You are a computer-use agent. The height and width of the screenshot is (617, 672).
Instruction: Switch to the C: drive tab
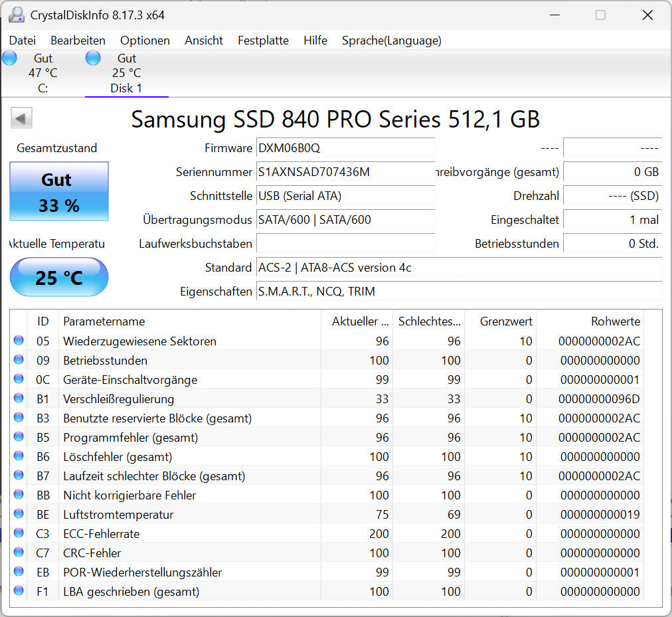pyautogui.click(x=42, y=73)
